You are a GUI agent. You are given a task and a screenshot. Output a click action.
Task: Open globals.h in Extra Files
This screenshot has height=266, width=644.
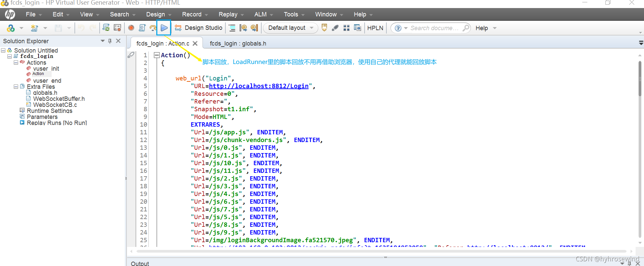[x=45, y=93]
